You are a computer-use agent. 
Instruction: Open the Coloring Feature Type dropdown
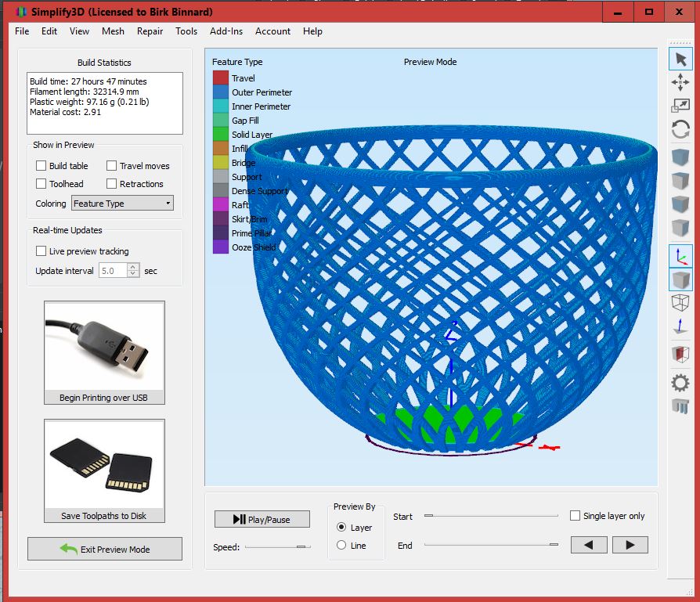[x=122, y=203]
